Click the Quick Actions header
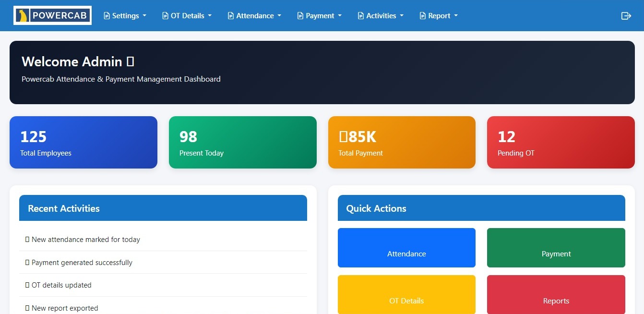 click(x=481, y=208)
